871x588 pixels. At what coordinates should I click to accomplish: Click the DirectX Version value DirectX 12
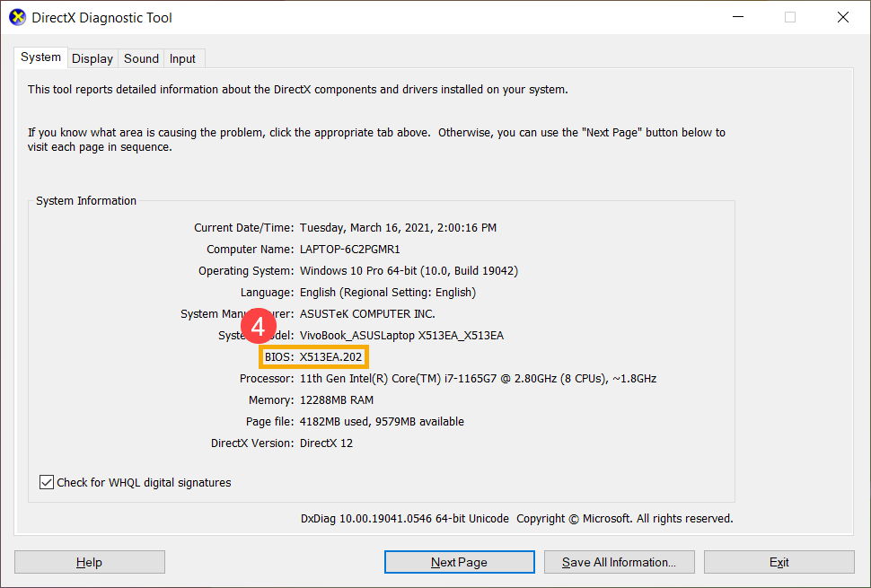[326, 443]
